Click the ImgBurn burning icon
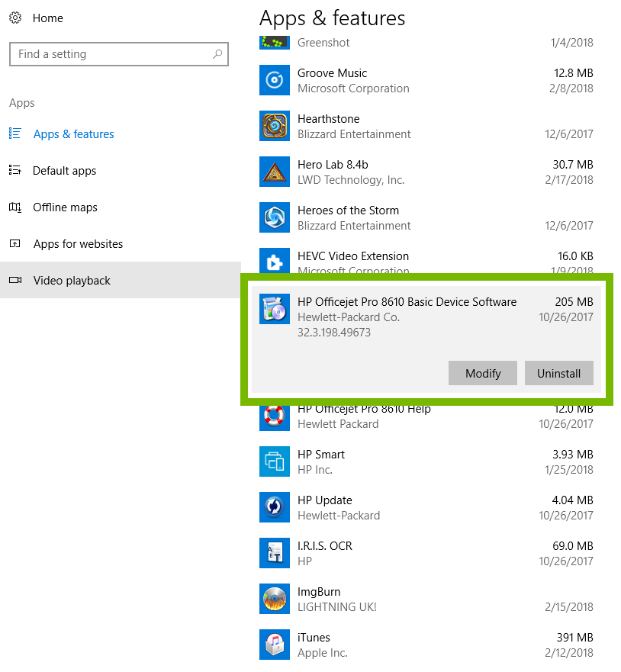Viewport: 621px width, 672px height. point(274,599)
